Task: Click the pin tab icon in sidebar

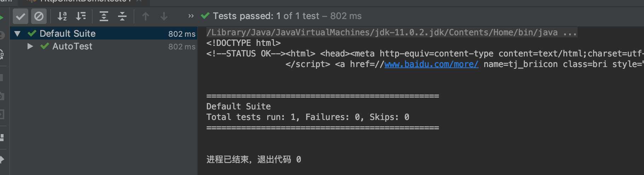Action: (x=2, y=159)
